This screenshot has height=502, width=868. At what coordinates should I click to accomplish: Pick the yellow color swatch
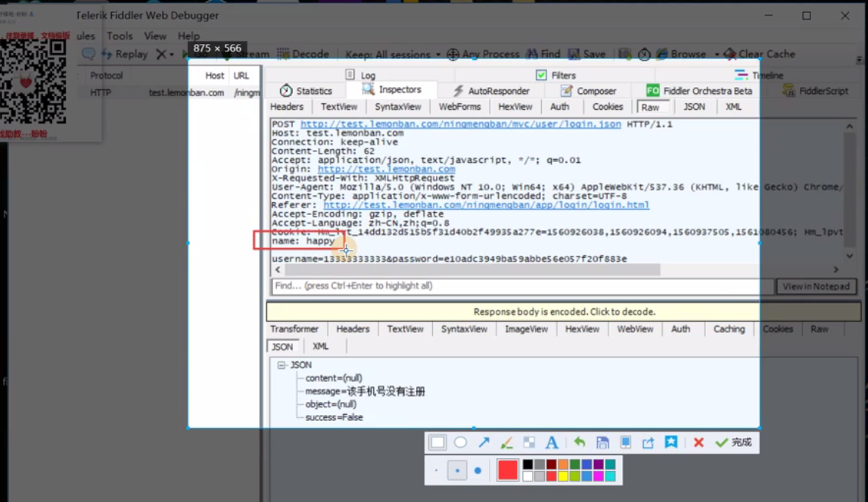(x=563, y=476)
